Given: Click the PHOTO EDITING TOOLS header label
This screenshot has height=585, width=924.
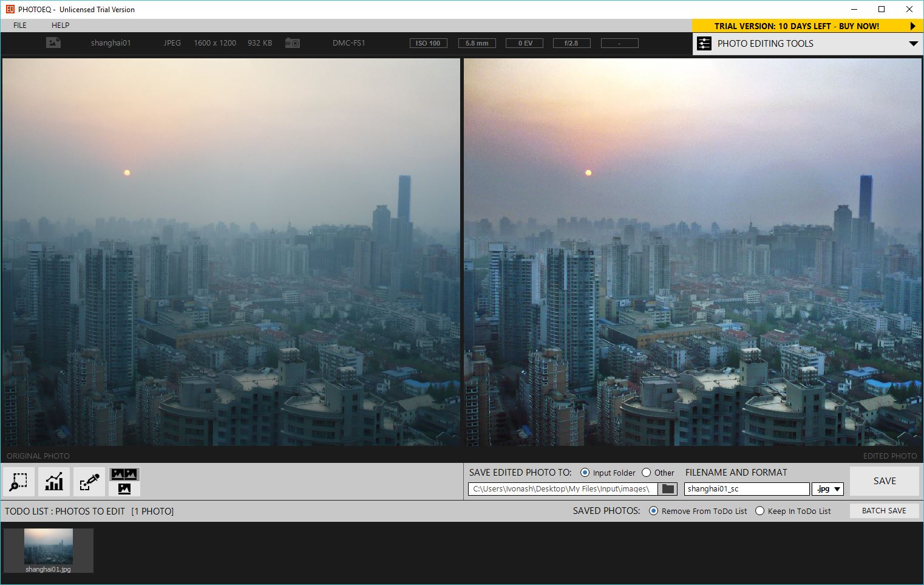Looking at the screenshot, I should (766, 44).
